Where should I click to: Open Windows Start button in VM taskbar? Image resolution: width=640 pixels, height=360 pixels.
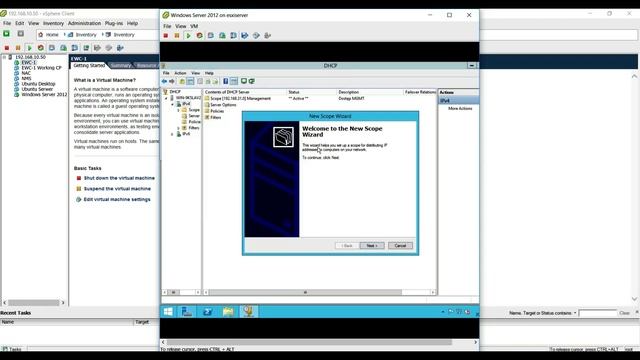[168, 312]
